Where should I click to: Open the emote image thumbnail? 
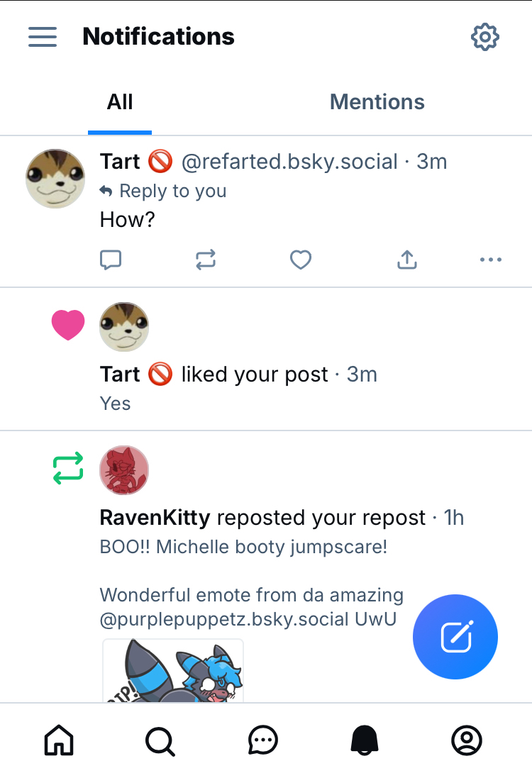[173, 670]
